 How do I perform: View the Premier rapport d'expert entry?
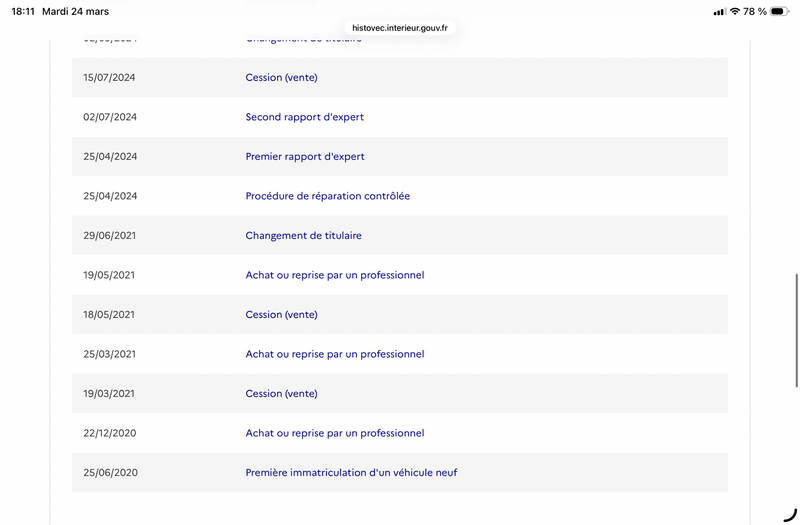coord(304,156)
